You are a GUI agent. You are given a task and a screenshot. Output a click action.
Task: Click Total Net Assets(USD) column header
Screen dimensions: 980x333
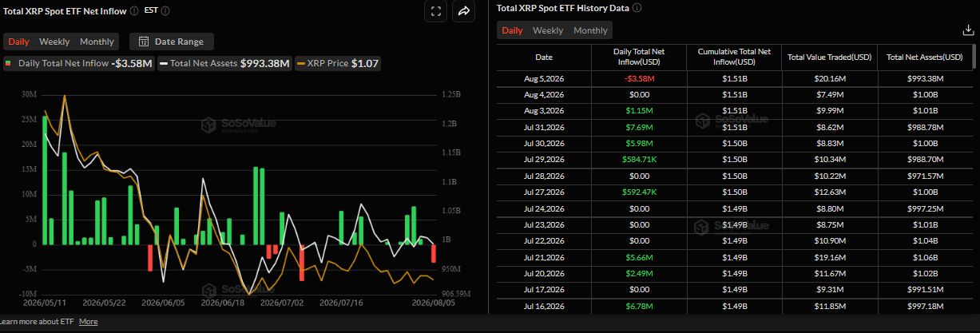click(x=924, y=57)
